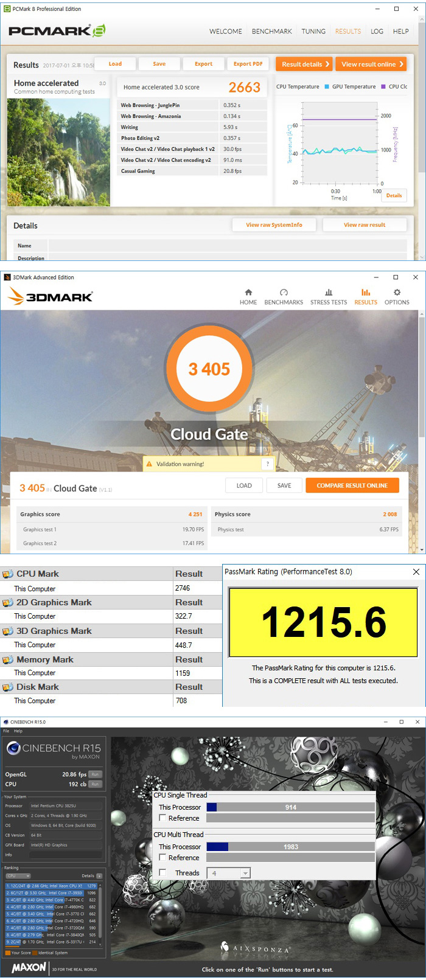Click the PCMark 8 logo

click(57, 31)
